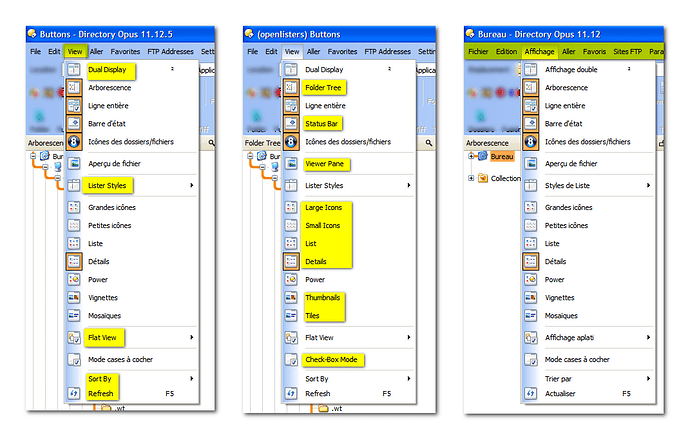Viewport: 690px width, 440px height.
Task: Expand Sort By submenu in left window
Action: pyautogui.click(x=191, y=378)
